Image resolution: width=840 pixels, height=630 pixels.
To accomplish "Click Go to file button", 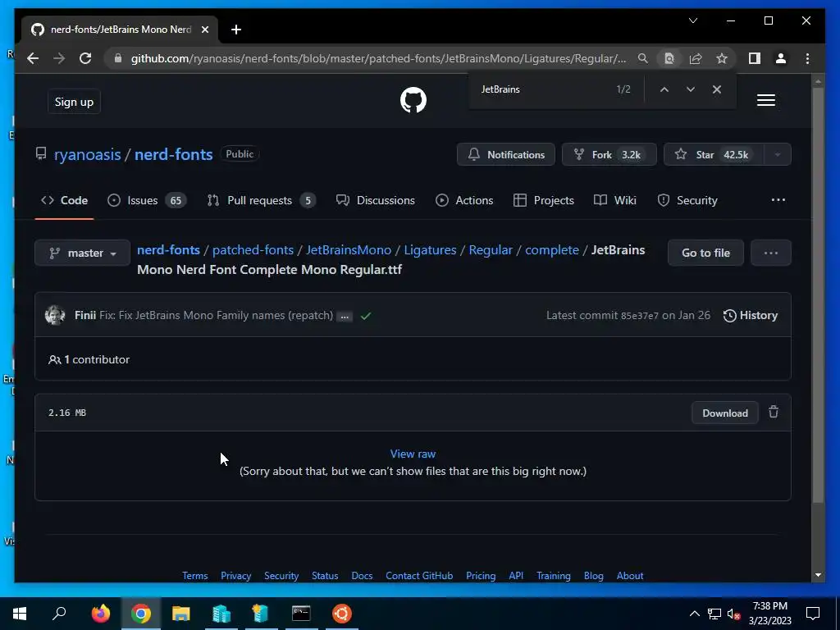I will click(x=705, y=253).
